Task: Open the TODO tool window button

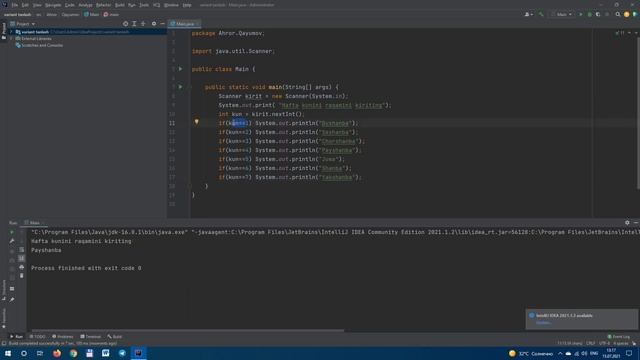Action: 38,337
